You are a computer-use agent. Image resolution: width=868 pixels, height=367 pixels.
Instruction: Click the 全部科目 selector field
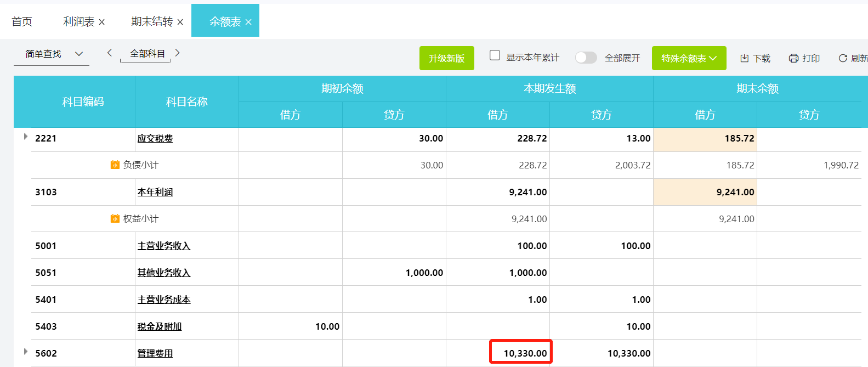147,54
